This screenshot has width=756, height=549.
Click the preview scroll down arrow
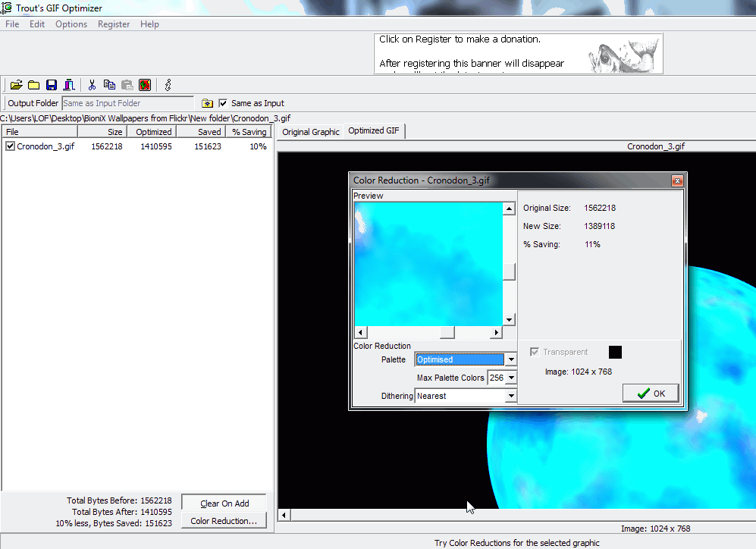[509, 319]
